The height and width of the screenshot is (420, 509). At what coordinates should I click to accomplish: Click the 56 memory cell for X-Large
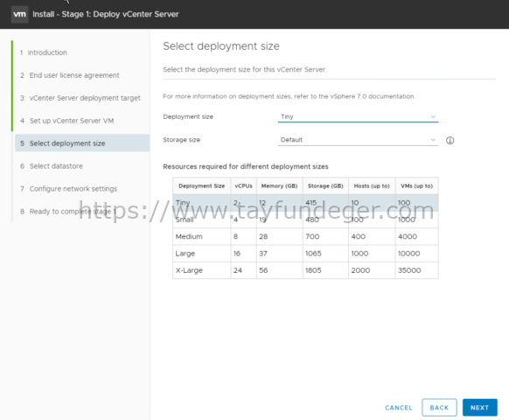pyautogui.click(x=280, y=270)
